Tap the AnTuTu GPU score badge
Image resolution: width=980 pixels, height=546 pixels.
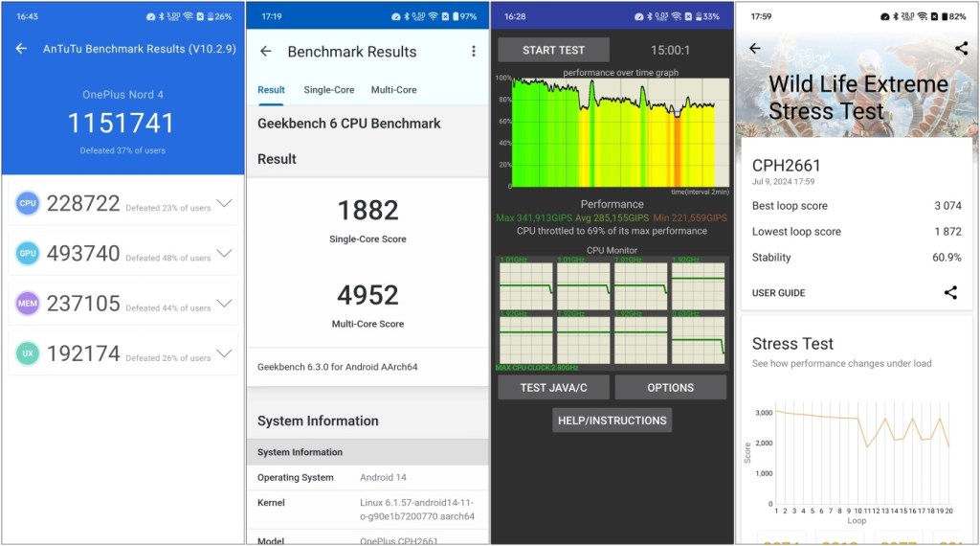pyautogui.click(x=28, y=253)
